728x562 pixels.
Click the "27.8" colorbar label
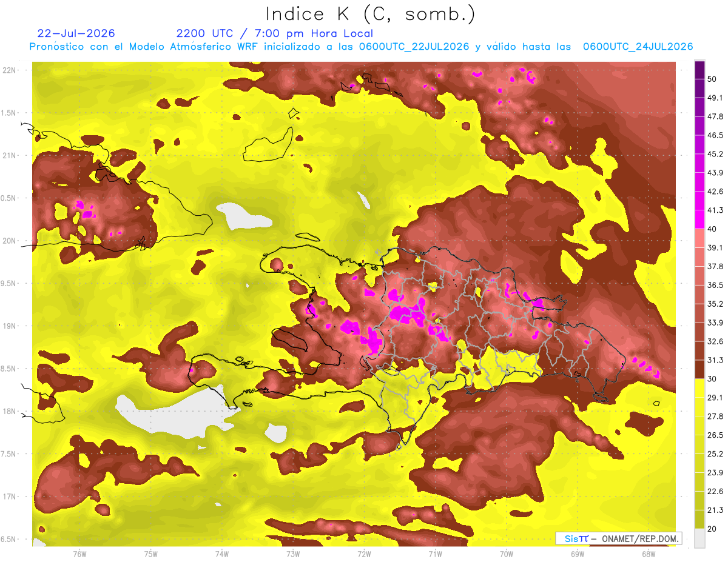coord(715,416)
